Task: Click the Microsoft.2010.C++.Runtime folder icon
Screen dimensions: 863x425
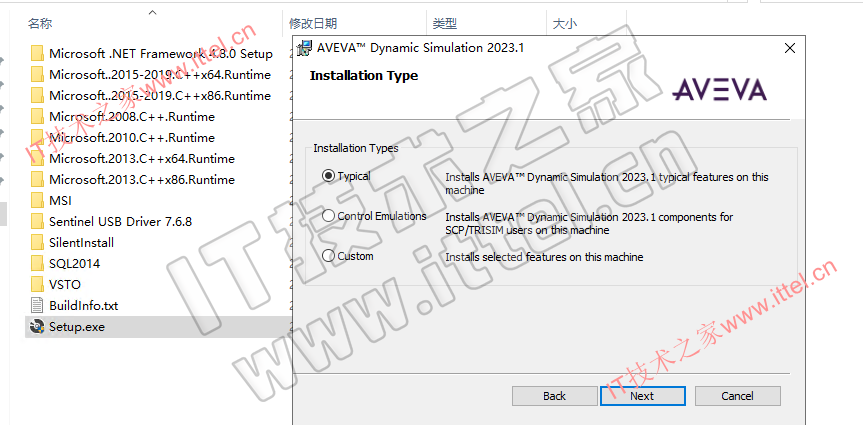Action: 37,138
